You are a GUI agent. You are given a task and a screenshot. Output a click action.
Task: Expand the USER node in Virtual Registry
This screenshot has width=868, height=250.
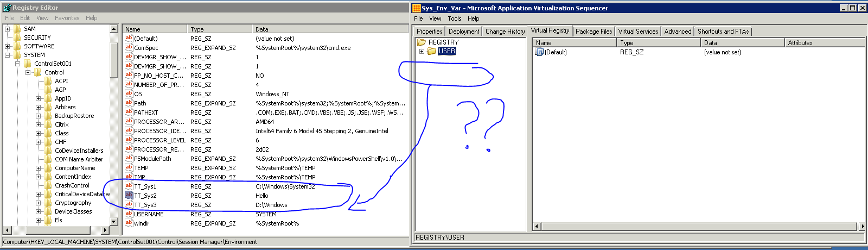pos(422,51)
